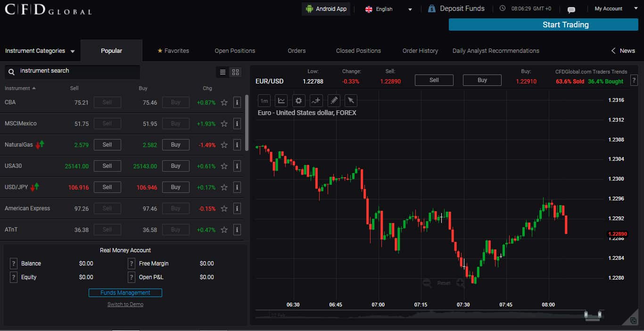The width and height of the screenshot is (644, 331).
Task: Open Daily Analyst Recommendations tab
Action: click(x=496, y=50)
